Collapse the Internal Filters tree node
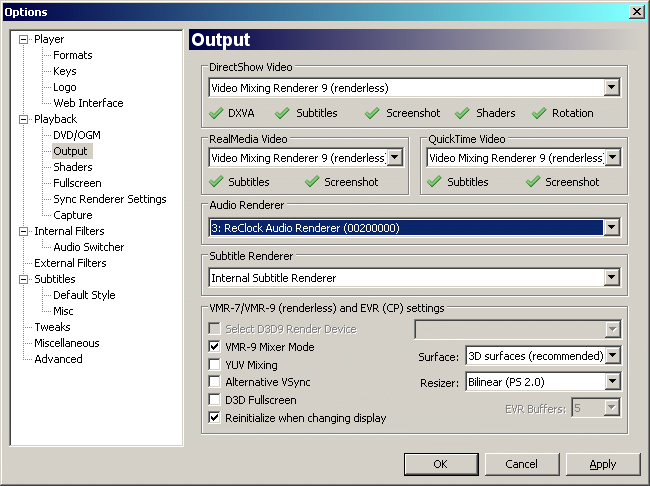 24,231
